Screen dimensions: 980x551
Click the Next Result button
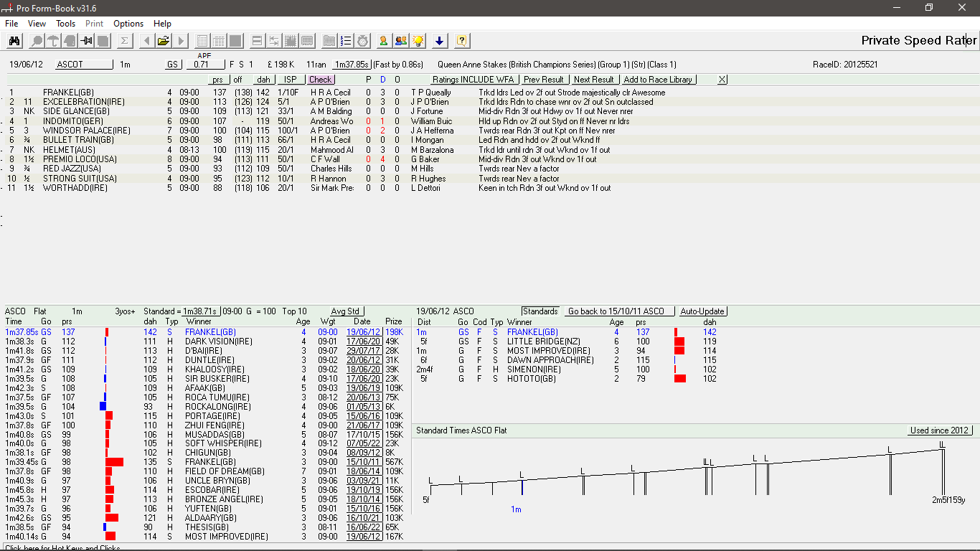click(593, 80)
